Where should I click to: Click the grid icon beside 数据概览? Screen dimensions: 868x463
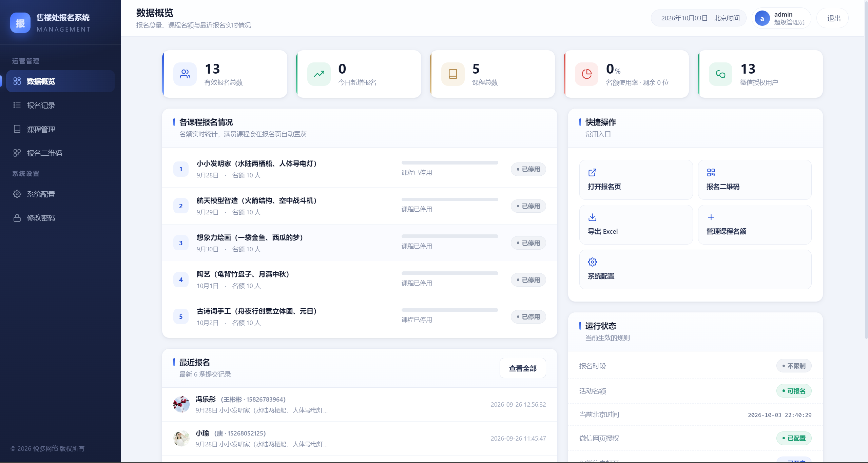pyautogui.click(x=17, y=81)
